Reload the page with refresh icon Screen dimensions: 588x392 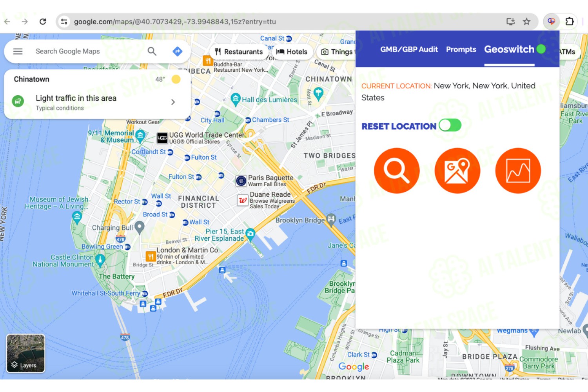point(43,22)
